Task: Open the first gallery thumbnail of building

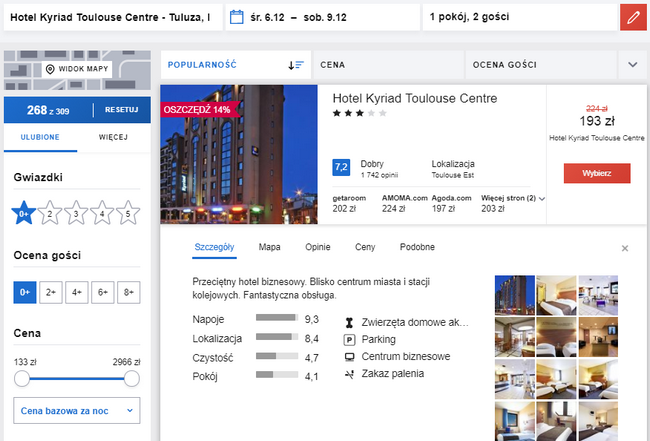Action: (514, 296)
